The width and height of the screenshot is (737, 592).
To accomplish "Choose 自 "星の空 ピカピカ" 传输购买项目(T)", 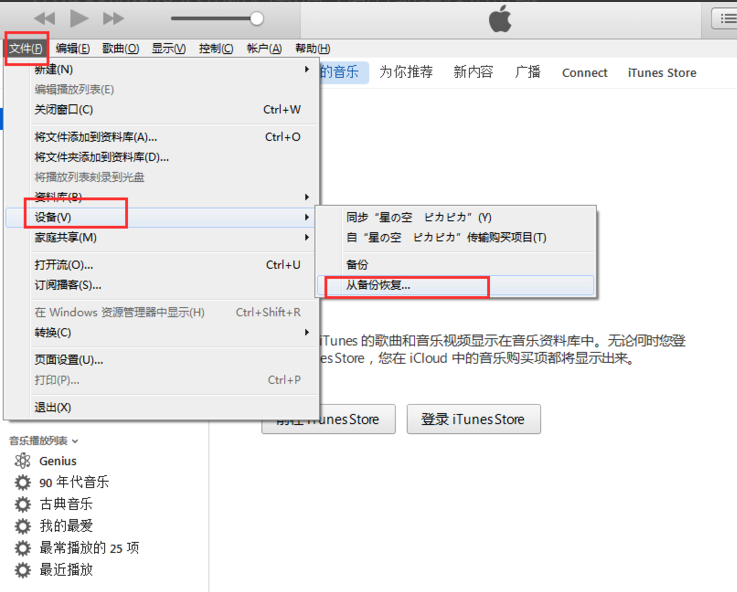I will coord(455,238).
